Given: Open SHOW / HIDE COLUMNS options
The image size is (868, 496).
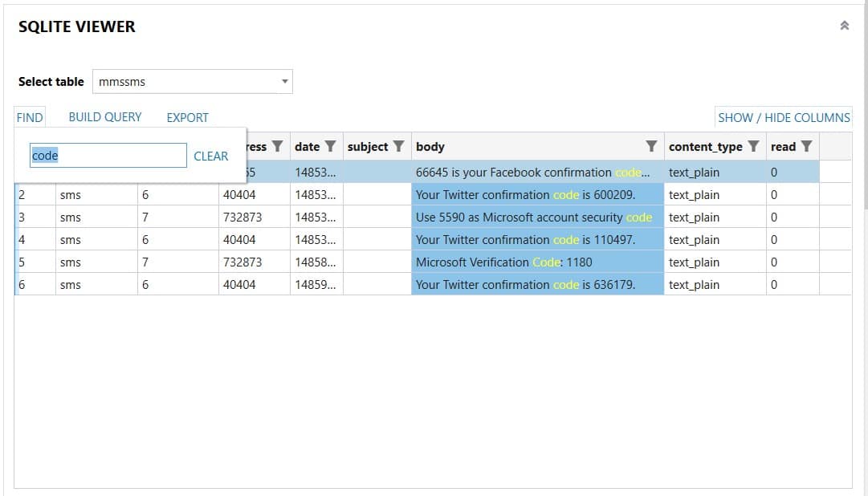Looking at the screenshot, I should pos(783,117).
